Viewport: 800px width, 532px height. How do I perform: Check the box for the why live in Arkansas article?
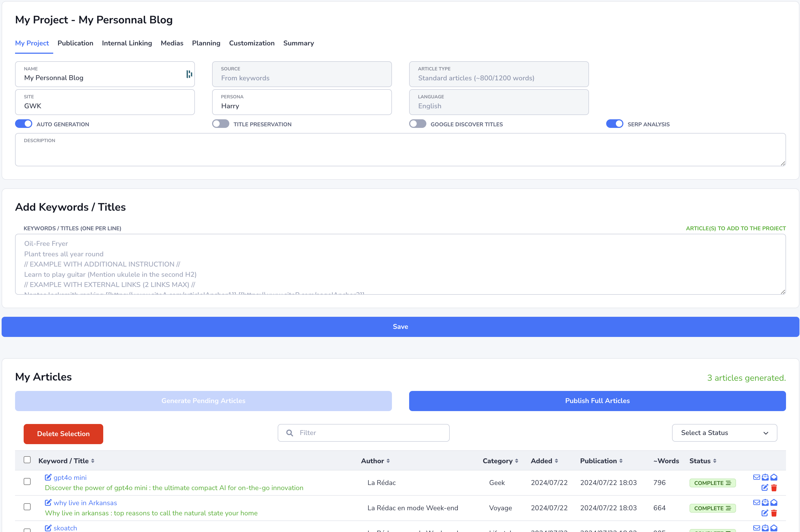(27, 507)
